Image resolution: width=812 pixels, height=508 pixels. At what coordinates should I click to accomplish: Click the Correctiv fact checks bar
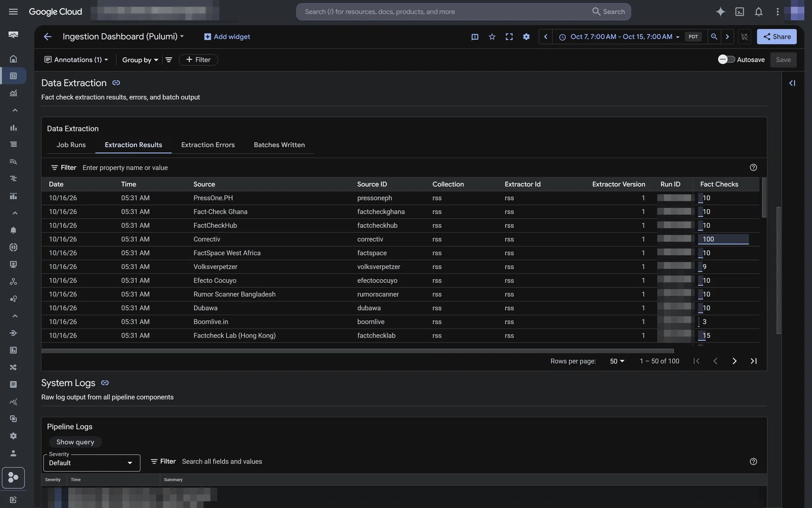tap(723, 239)
